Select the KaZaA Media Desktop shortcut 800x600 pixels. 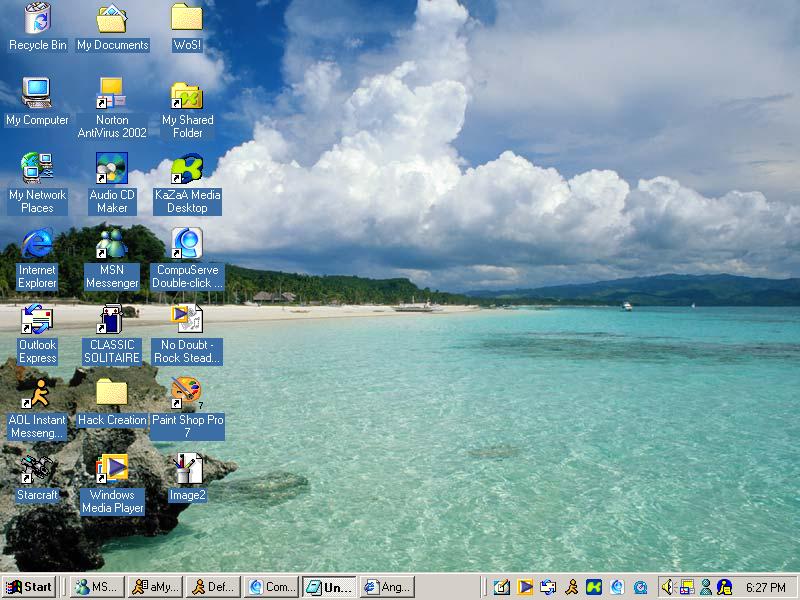[x=187, y=169]
